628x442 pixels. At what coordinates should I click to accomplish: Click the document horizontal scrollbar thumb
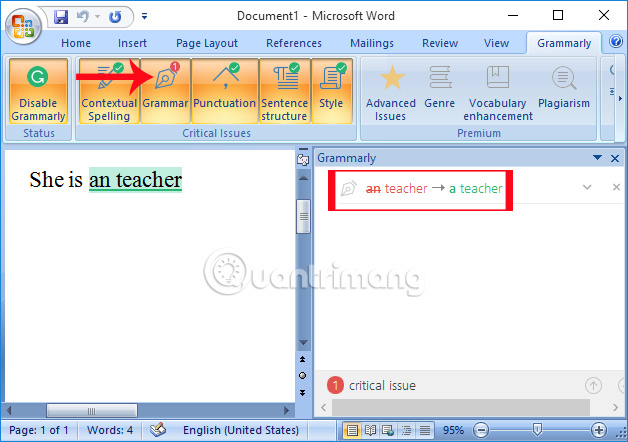[92, 411]
